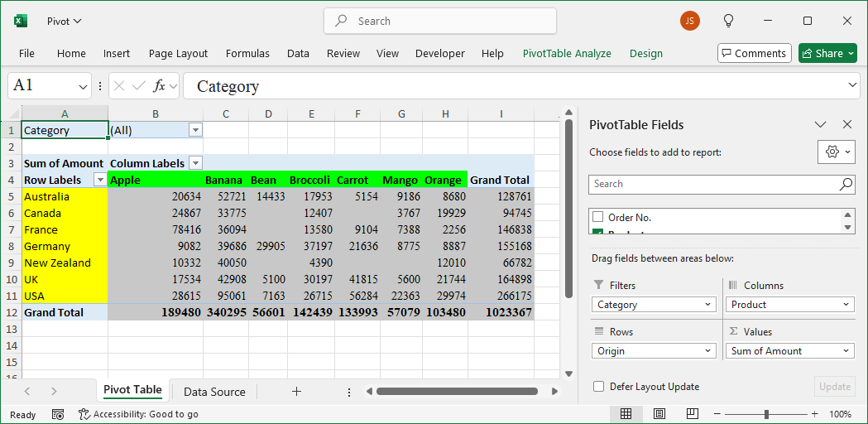The width and height of the screenshot is (868, 424).
Task: Expand the Row Labels filter dropdown
Action: pos(99,180)
